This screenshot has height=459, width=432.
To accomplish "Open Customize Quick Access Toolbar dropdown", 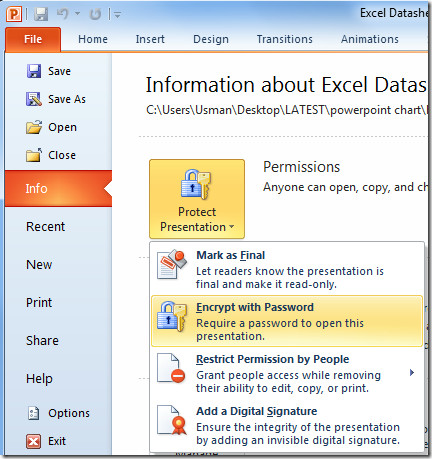I will coord(117,14).
